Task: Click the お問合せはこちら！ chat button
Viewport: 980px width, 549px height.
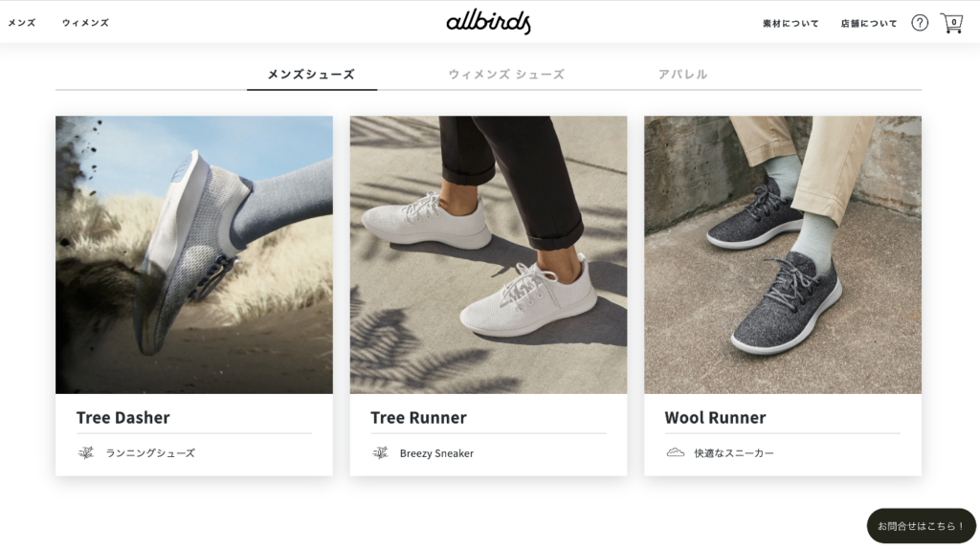Action: click(x=921, y=526)
